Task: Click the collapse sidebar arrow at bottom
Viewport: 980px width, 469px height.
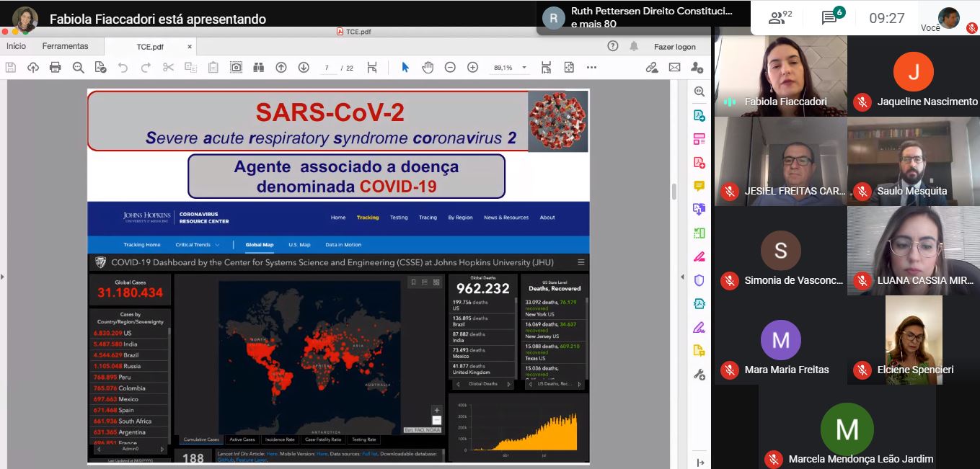Action: pyautogui.click(x=699, y=463)
